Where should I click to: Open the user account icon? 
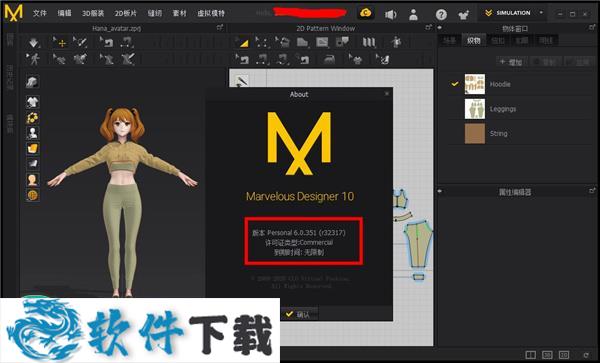(413, 15)
